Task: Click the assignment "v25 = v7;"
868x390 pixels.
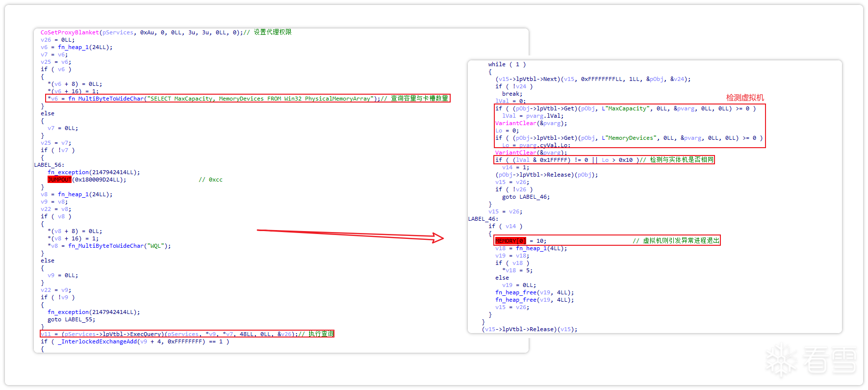Action: pyautogui.click(x=56, y=143)
